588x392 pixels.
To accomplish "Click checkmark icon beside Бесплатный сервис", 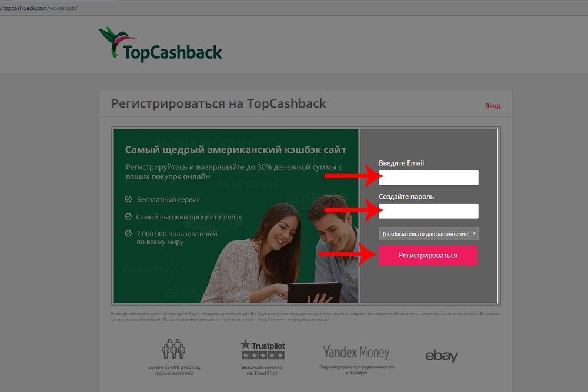I will [128, 199].
